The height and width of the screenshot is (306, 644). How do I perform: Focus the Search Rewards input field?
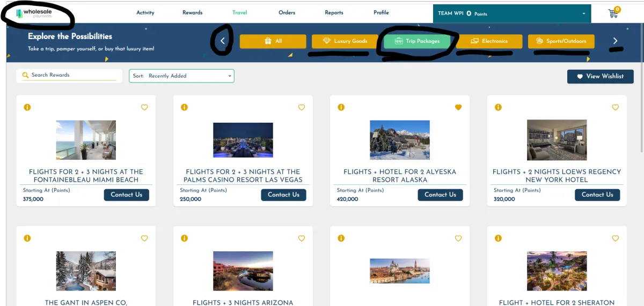(x=69, y=76)
